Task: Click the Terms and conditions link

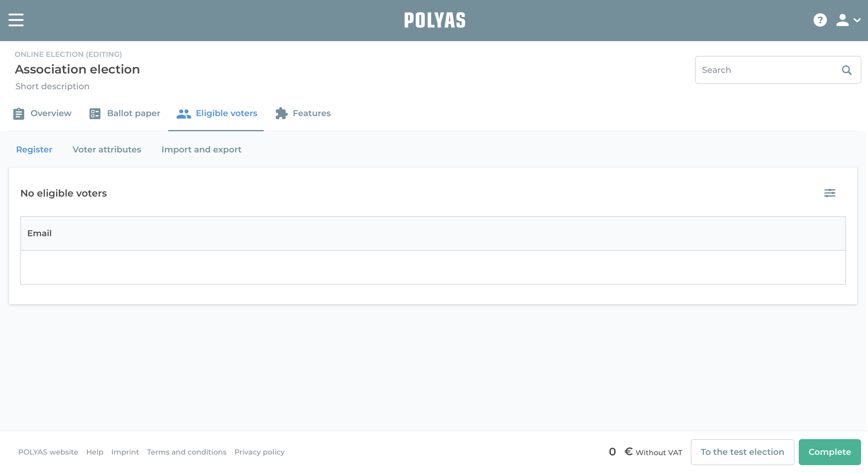Action: point(186,452)
